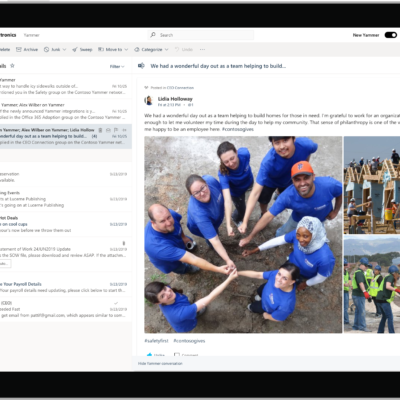The image size is (400, 400).
Task: Click the Categorize tag icon
Action: [137, 49]
